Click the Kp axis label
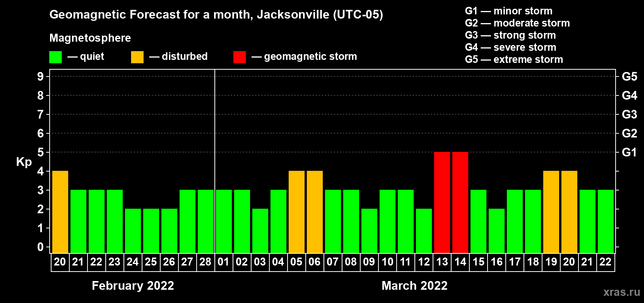Screen dimensions: 644x303 tap(24, 162)
